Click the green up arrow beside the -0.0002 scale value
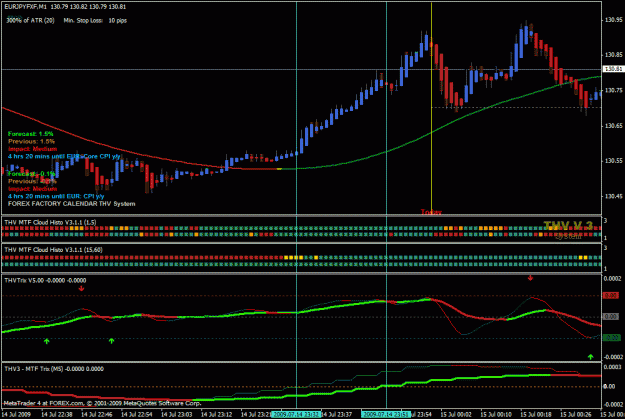The height and width of the screenshot is (419, 625). (x=590, y=356)
